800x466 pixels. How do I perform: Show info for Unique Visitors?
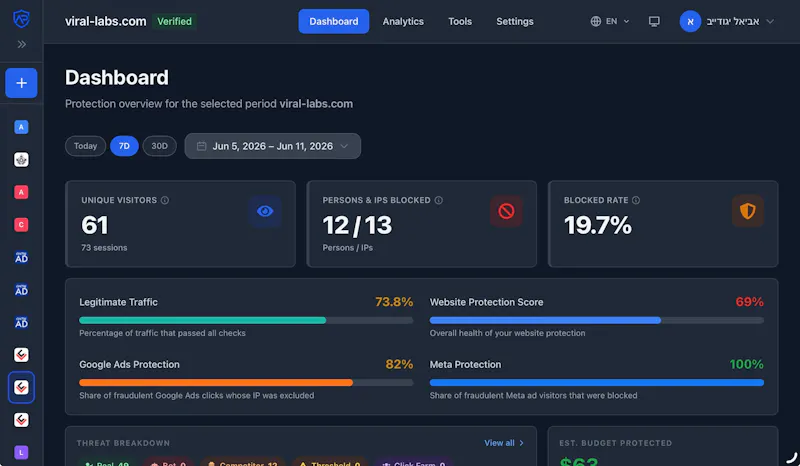165,200
